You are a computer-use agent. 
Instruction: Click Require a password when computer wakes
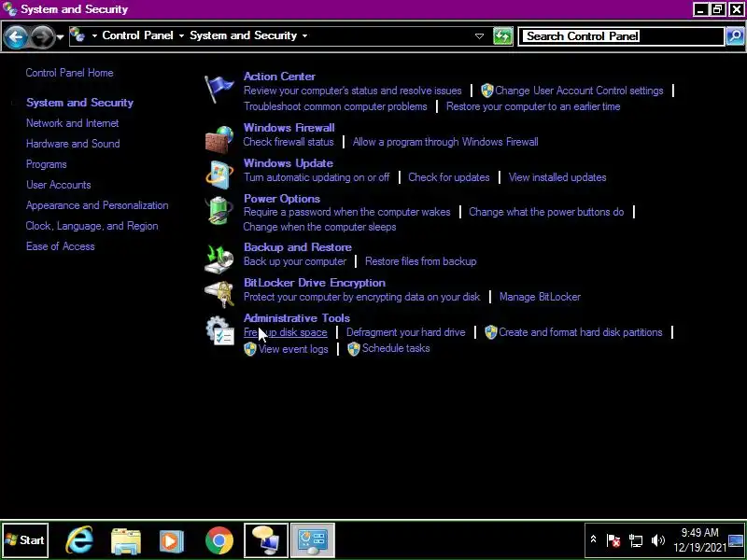[x=346, y=212]
